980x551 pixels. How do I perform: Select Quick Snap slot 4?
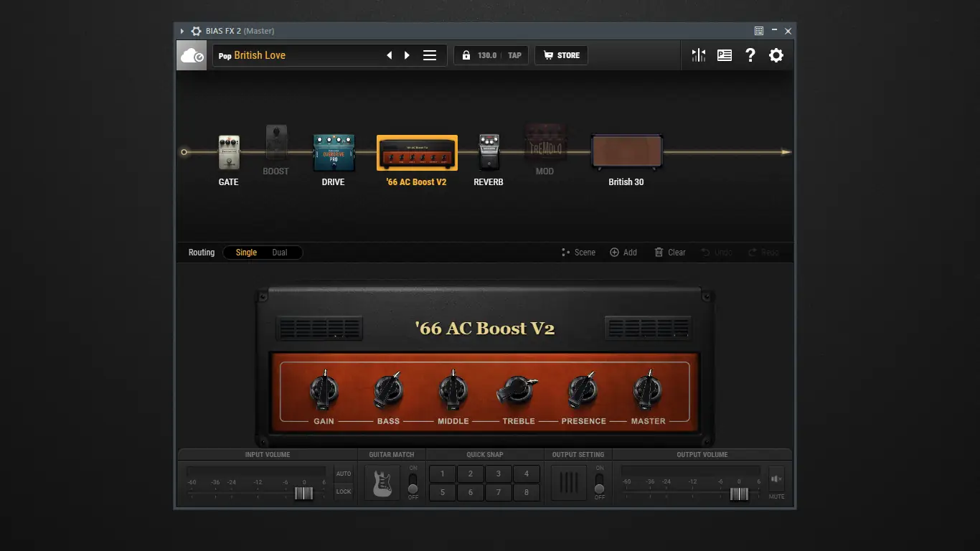527,474
